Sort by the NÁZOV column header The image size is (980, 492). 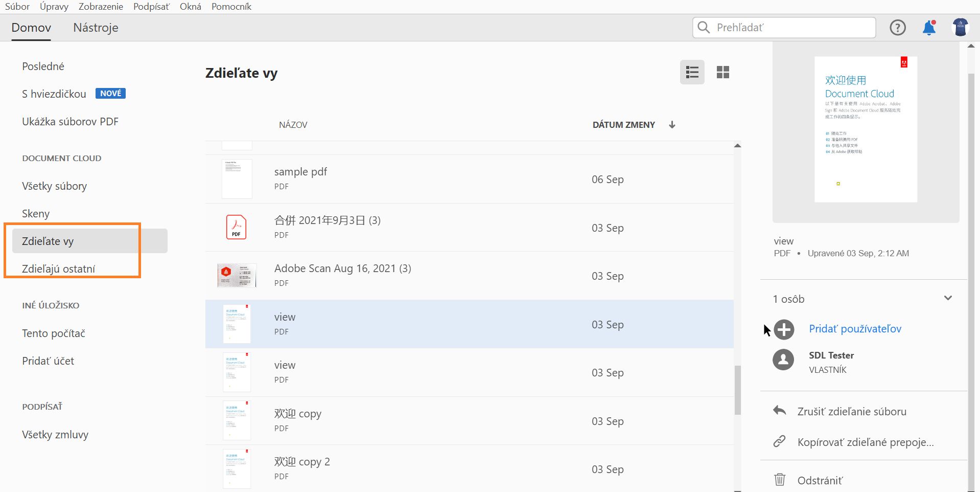point(293,125)
